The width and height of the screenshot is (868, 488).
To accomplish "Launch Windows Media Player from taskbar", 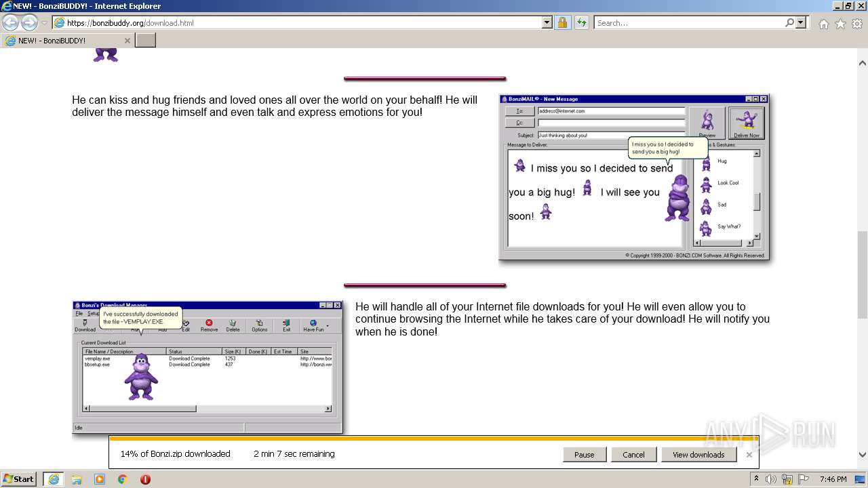I will coord(100,479).
